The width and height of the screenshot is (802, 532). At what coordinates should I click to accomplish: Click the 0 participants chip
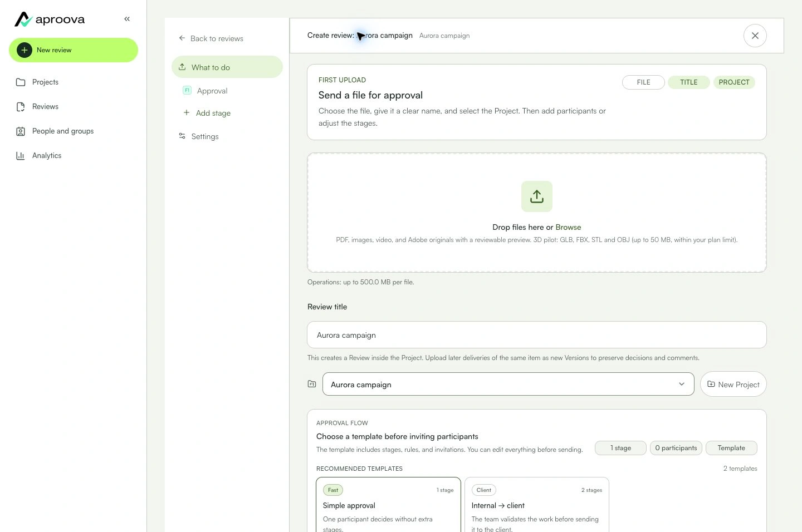(x=676, y=448)
